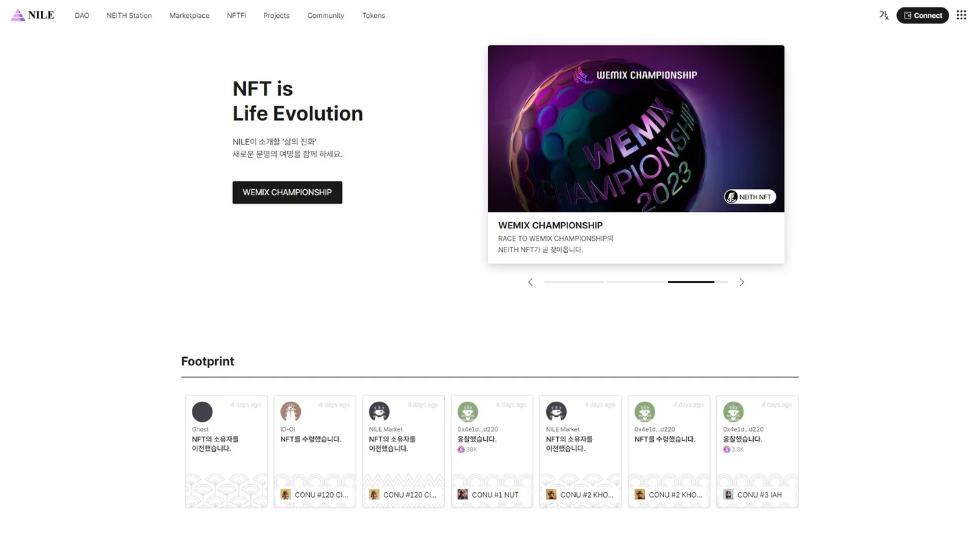
Task: Open the CONU #3 IAH NFT link
Action: 752,494
